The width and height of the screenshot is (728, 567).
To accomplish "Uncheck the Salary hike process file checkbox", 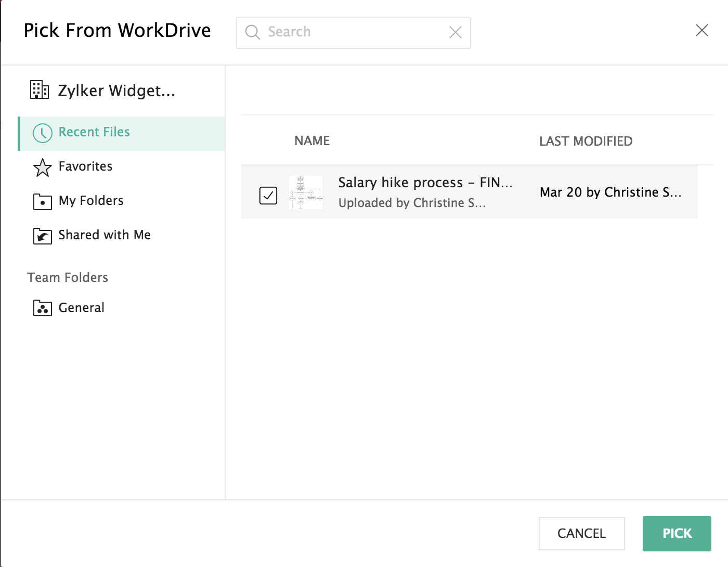I will click(x=268, y=196).
